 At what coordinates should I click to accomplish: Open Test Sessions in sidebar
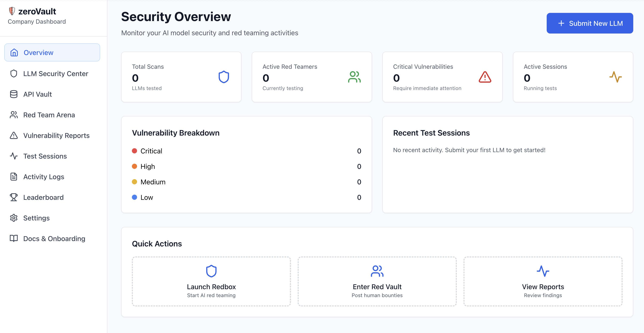tap(45, 156)
